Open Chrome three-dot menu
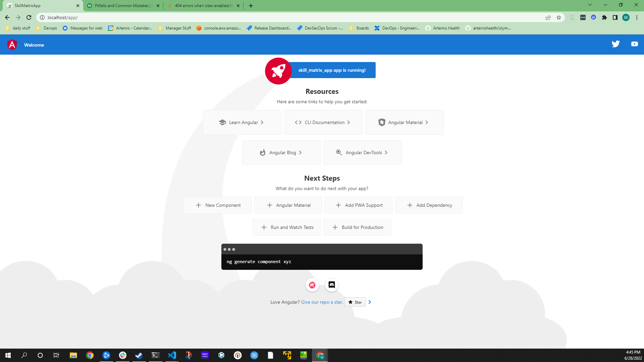 coord(637,17)
